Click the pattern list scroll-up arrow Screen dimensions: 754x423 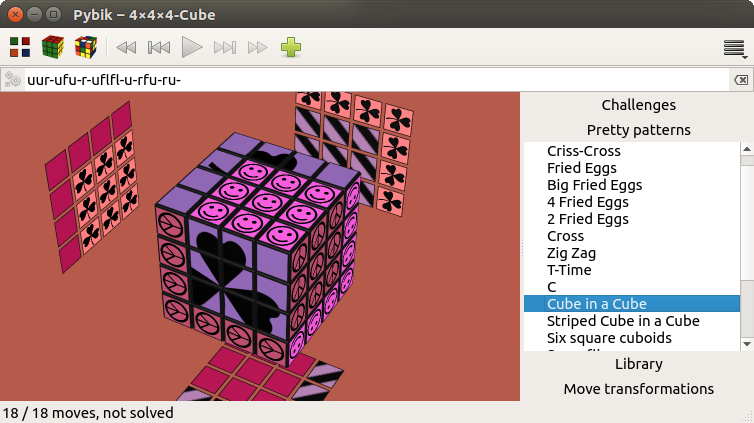(x=747, y=149)
